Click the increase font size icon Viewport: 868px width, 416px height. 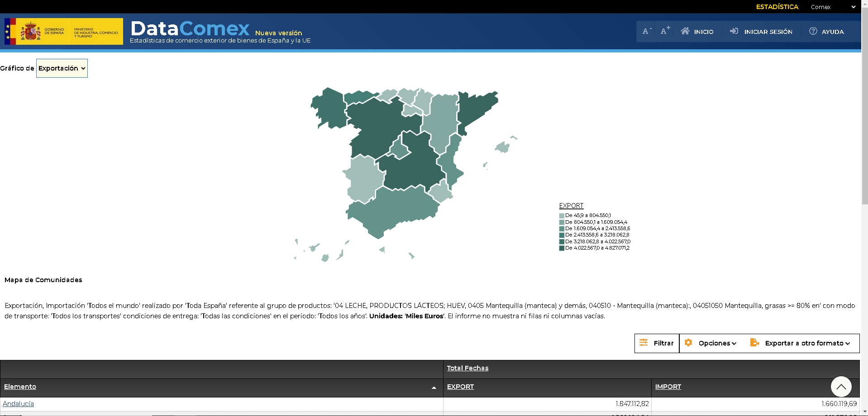pyautogui.click(x=664, y=31)
